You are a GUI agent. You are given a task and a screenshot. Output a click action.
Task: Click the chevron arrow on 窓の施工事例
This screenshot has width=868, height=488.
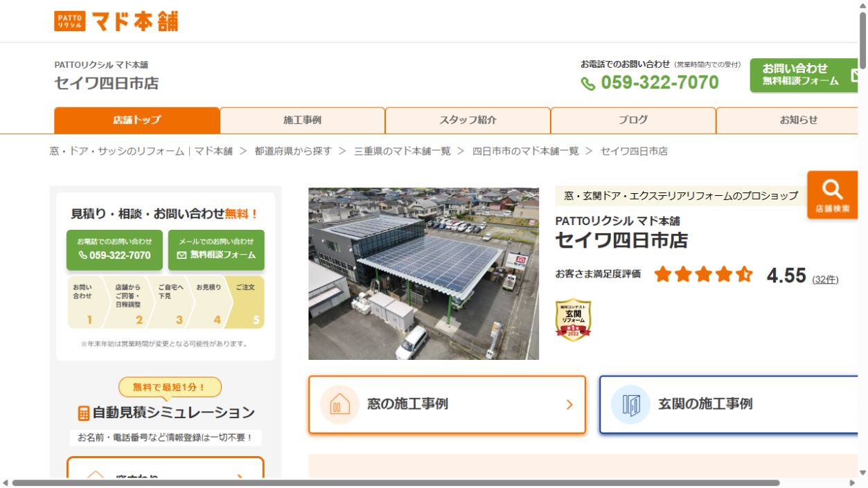pos(569,405)
